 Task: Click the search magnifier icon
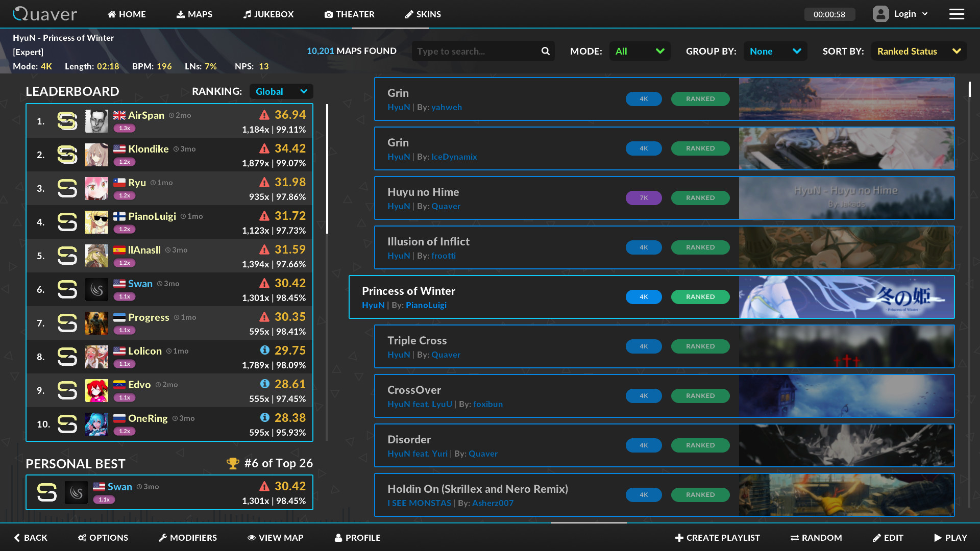(545, 51)
